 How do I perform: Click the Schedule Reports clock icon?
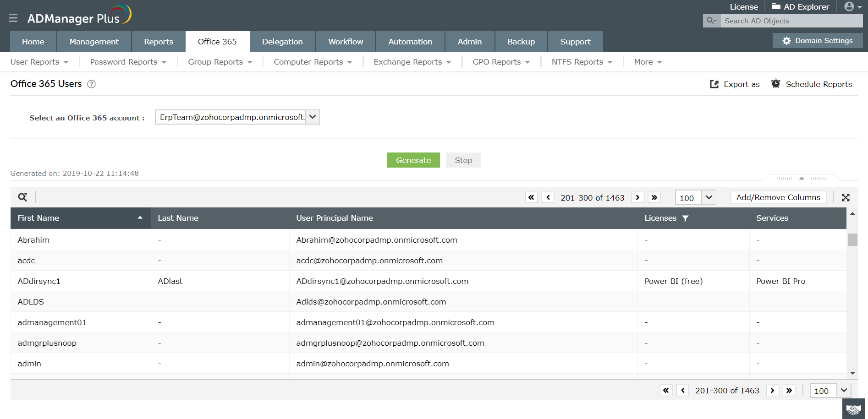pyautogui.click(x=775, y=83)
